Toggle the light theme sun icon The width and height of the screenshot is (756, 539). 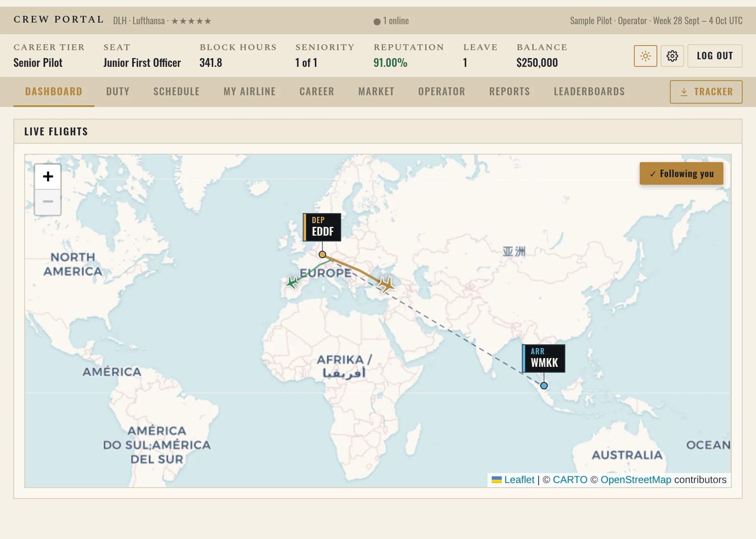645,56
